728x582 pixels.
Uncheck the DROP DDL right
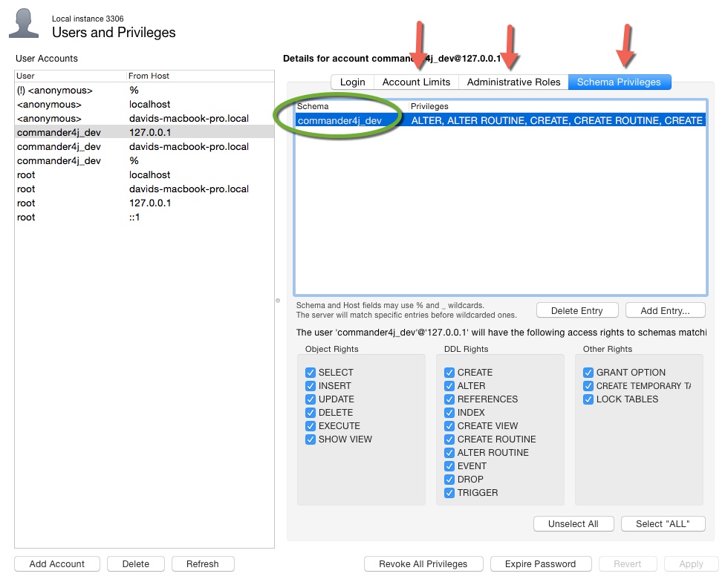[x=450, y=480]
